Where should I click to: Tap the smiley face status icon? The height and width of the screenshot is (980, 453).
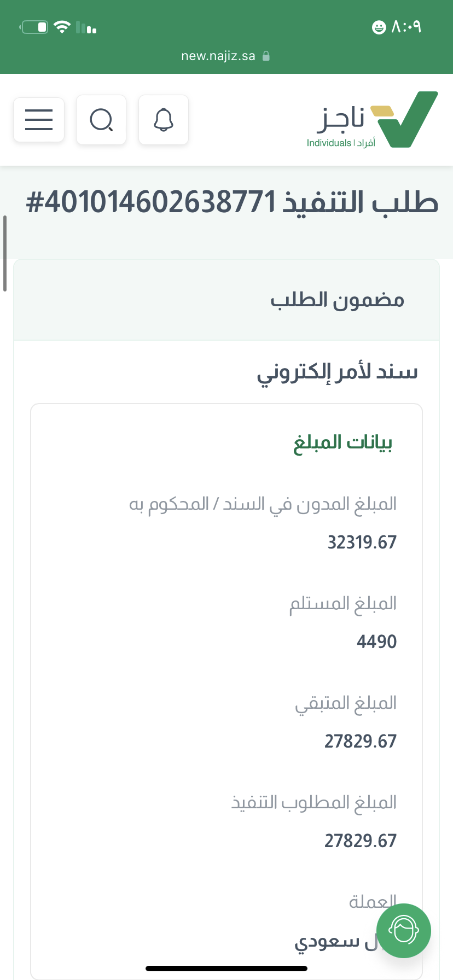[379, 27]
